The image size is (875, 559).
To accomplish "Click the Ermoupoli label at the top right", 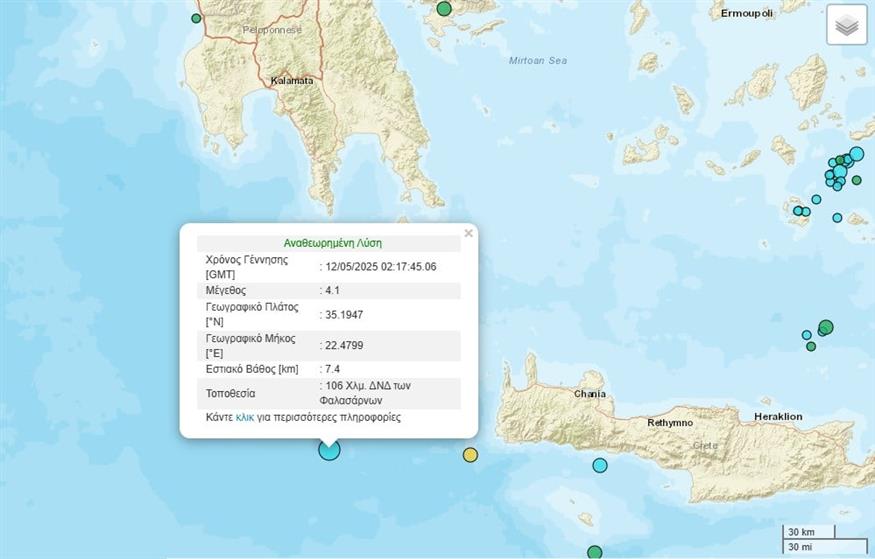I will (x=749, y=13).
